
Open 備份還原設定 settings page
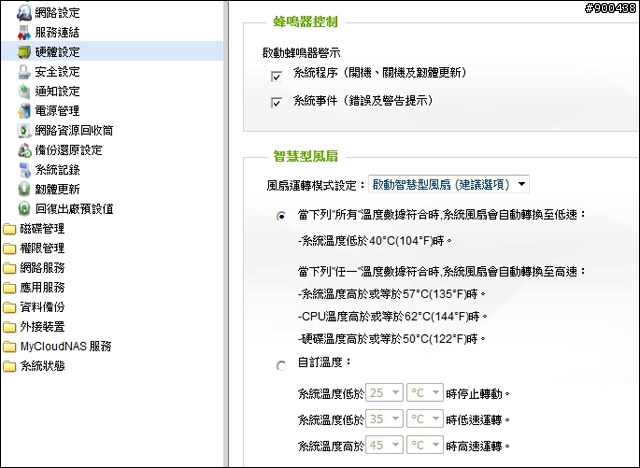69,150
